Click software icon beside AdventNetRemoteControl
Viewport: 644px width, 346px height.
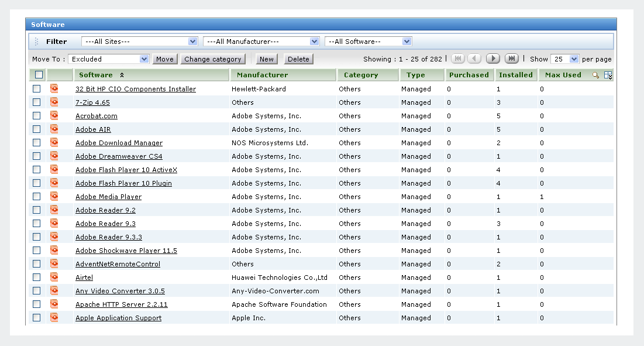pos(54,263)
